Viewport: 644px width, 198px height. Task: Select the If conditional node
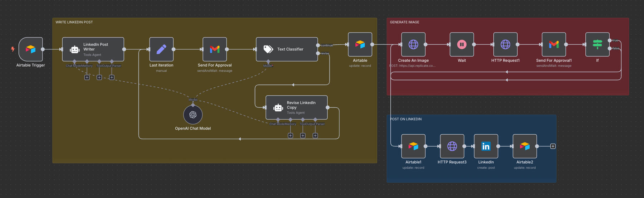click(x=597, y=44)
